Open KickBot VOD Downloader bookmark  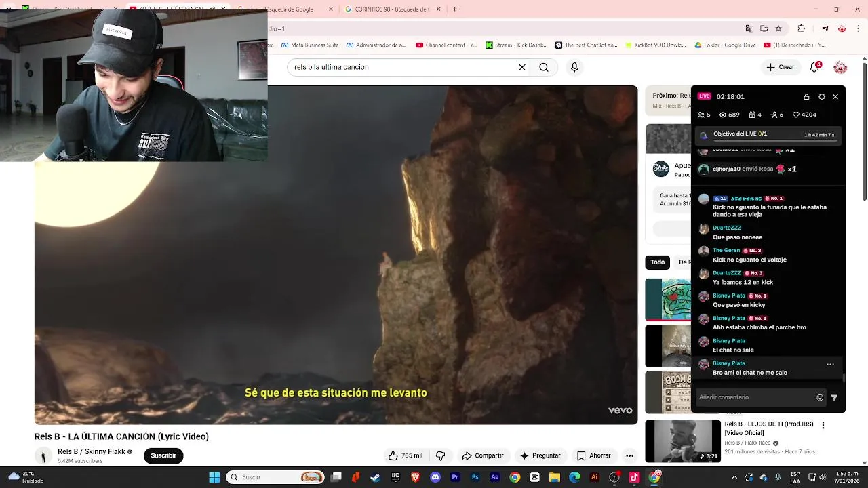tap(656, 45)
